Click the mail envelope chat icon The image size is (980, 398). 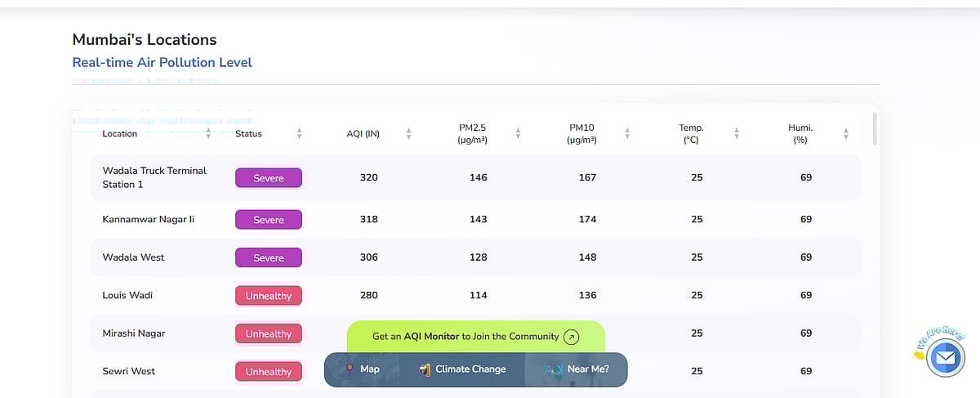click(x=946, y=358)
